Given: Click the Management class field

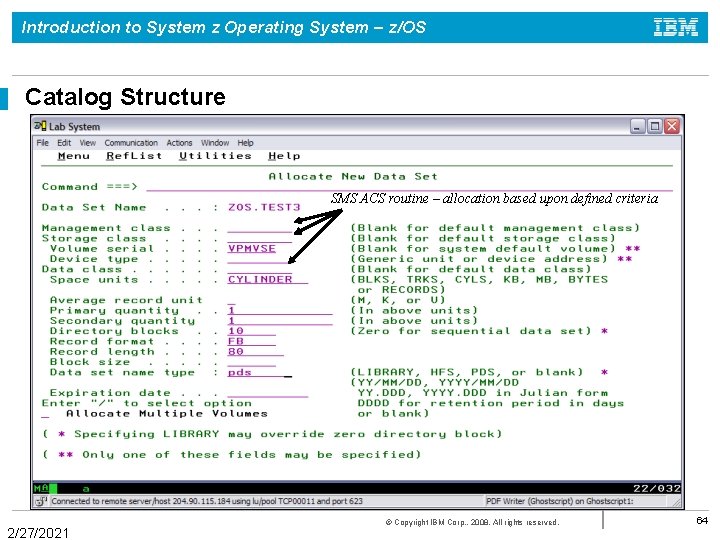Looking at the screenshot, I should 259,228.
